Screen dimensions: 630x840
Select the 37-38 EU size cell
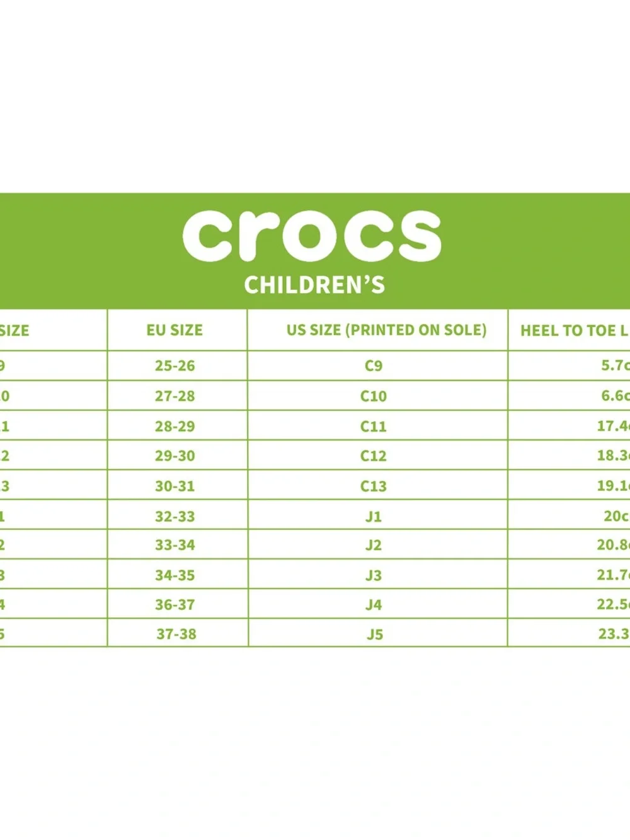[x=176, y=634]
